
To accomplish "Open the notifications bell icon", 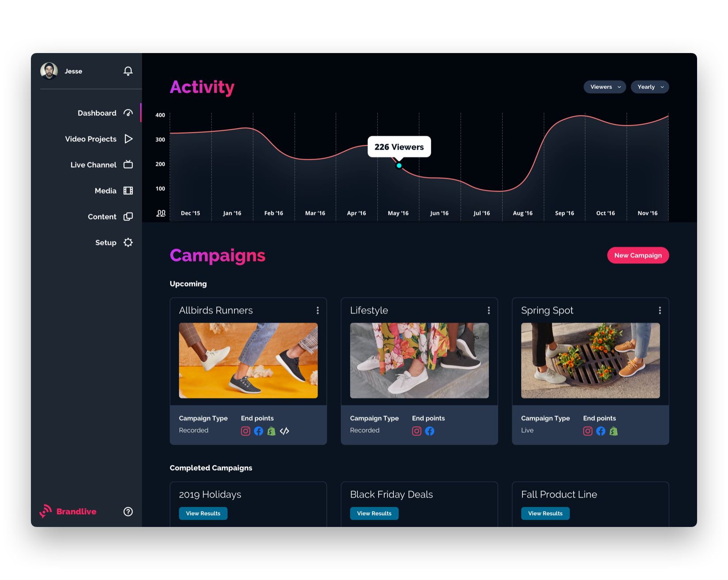I will tap(128, 71).
